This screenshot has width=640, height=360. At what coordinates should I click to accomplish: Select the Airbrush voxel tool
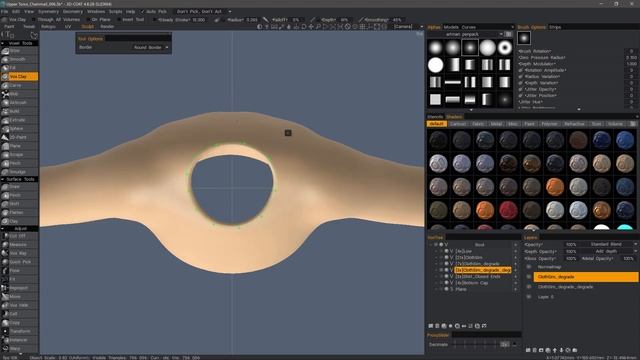(20, 102)
